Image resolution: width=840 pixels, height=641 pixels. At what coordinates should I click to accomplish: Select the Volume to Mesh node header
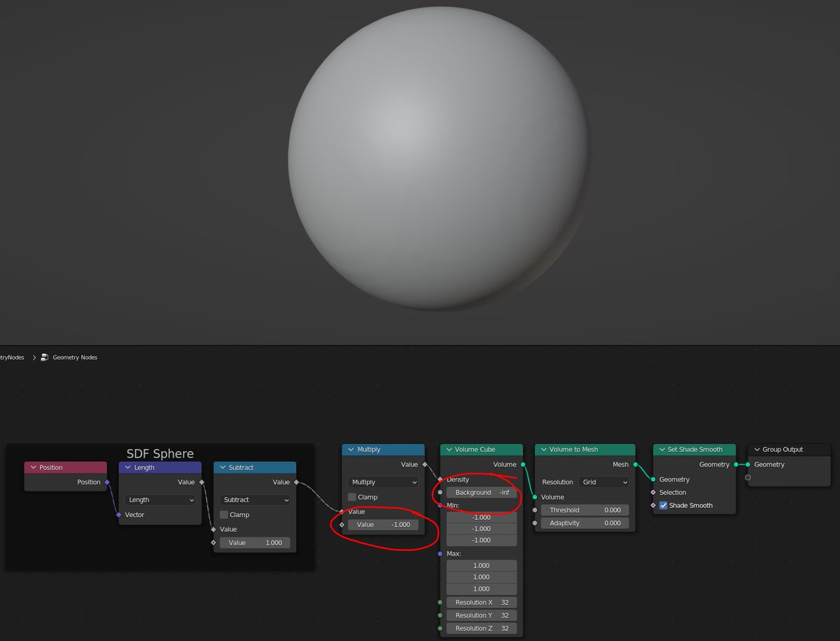(585, 450)
